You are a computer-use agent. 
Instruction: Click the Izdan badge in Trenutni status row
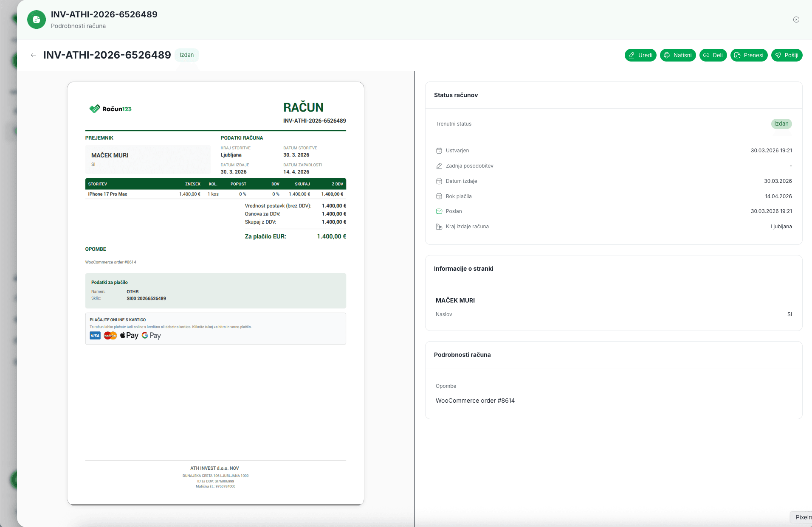tap(781, 124)
